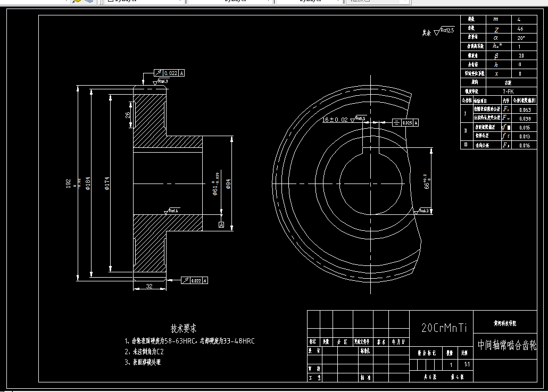
Task: Select the 192 vertical dimension
Action: [69, 184]
